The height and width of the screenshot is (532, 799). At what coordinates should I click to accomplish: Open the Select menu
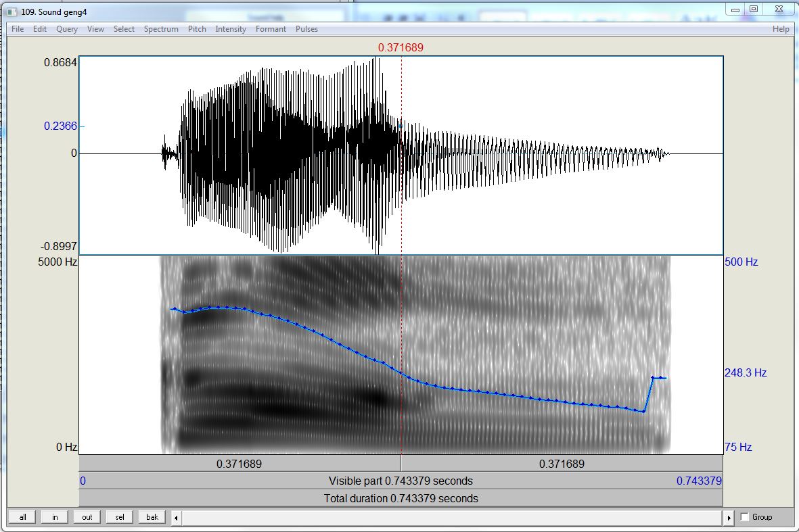[x=124, y=29]
